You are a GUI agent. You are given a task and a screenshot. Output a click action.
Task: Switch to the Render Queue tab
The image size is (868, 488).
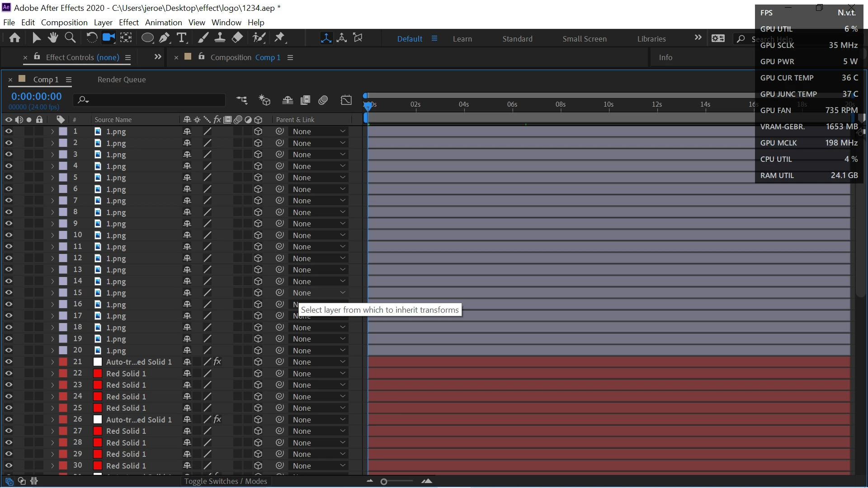122,80
